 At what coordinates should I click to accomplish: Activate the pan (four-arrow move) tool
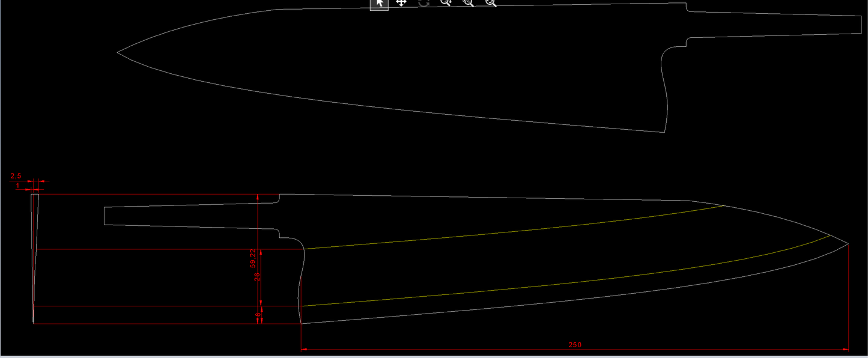[x=401, y=3]
